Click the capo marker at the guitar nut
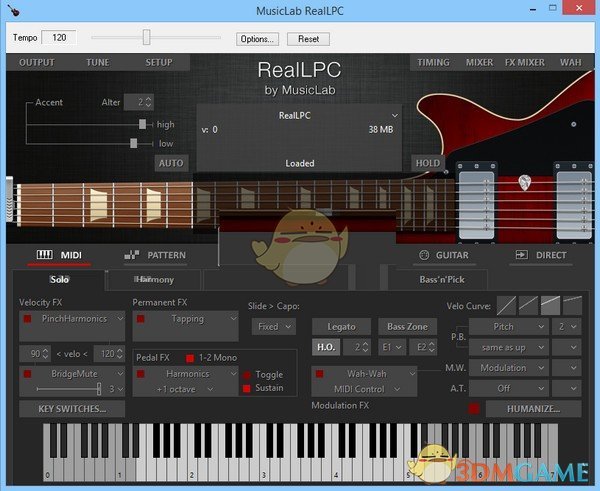The height and width of the screenshot is (491, 600). click(x=9, y=201)
